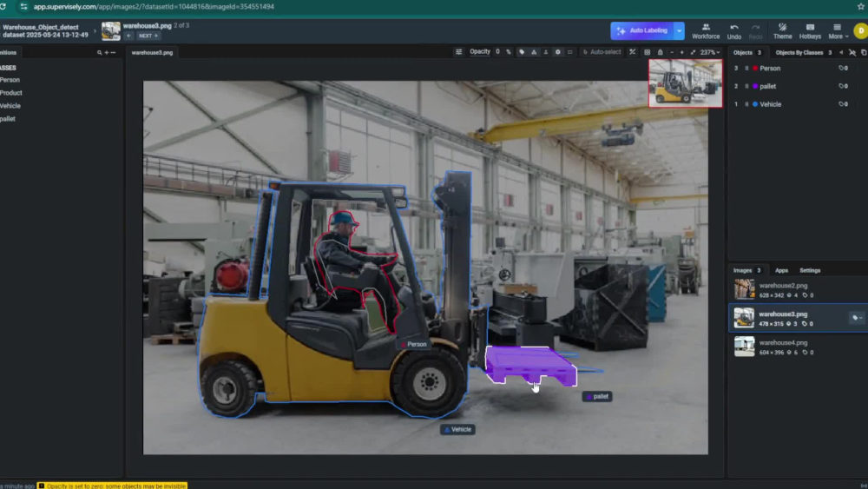Switch to the Objects tab
Screen dimensions: 868x489
click(x=747, y=53)
